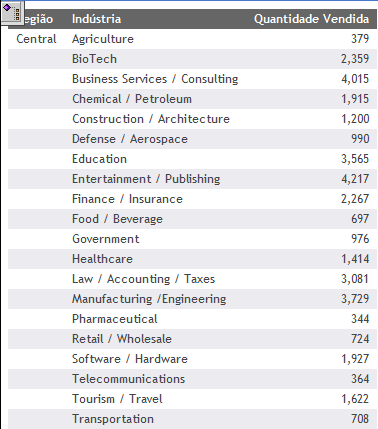Screen dimensions: 378x429
Task: Click the purple diamond table options icon
Action: pyautogui.click(x=12, y=13)
